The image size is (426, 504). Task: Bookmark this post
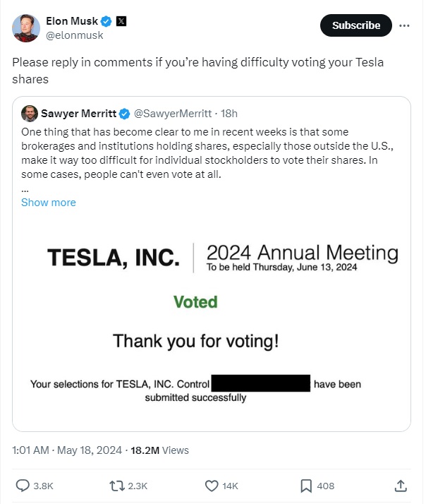click(306, 486)
